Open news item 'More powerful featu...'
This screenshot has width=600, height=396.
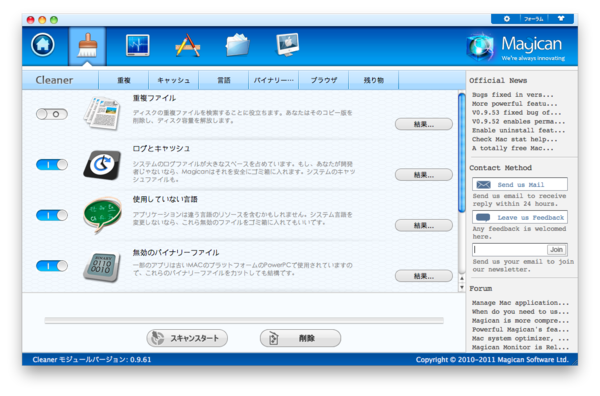[x=514, y=104]
